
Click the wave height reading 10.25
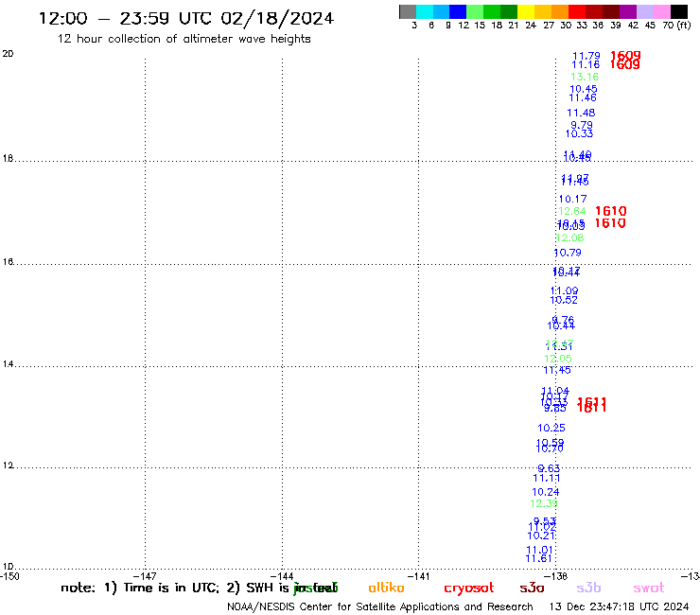(551, 428)
